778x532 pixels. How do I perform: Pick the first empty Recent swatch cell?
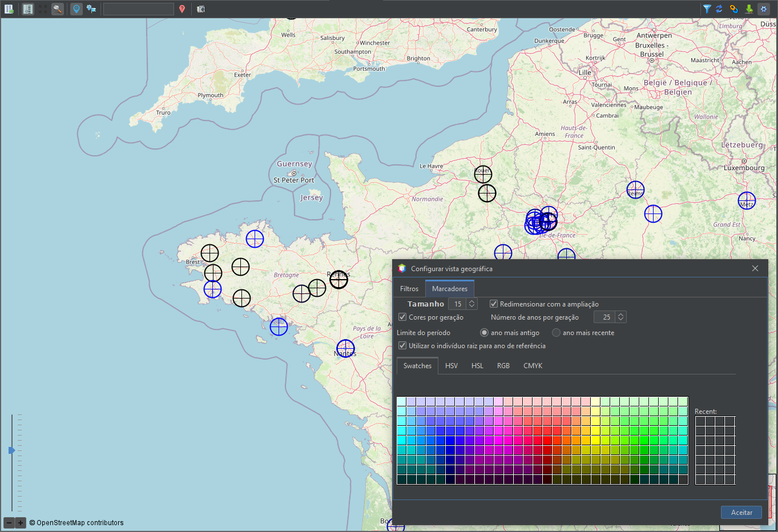[x=700, y=421]
